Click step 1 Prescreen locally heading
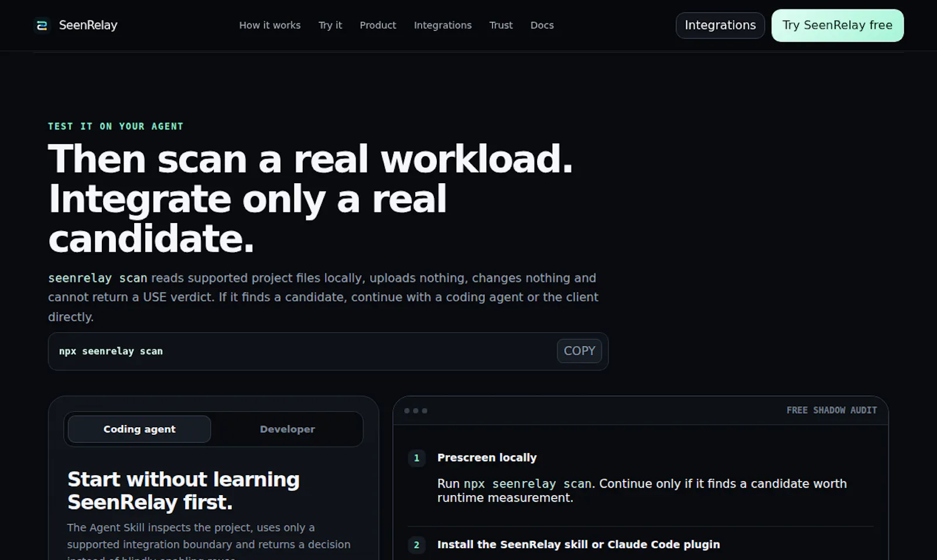Screen dimensions: 937x560 click(487, 458)
